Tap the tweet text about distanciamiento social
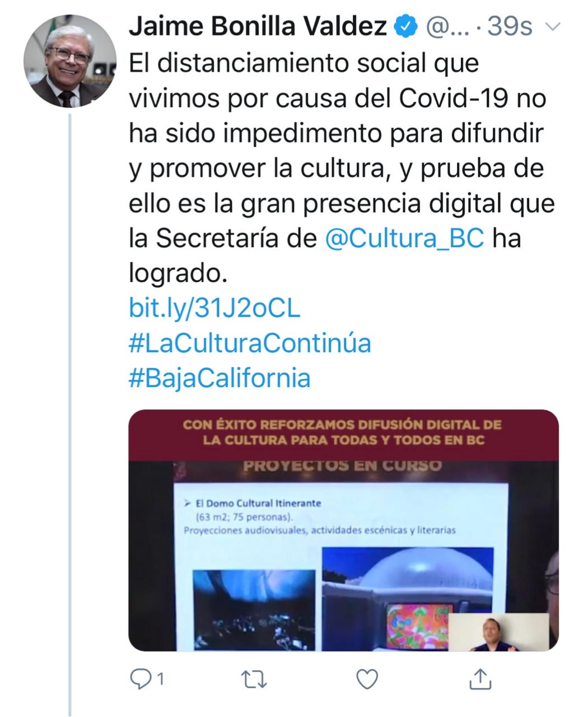588x717 pixels. click(342, 169)
